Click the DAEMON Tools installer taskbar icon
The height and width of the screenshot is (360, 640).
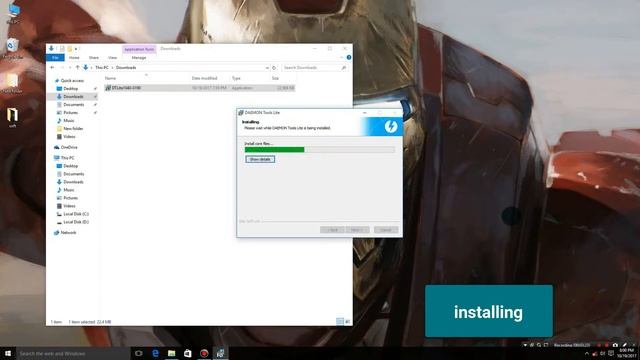click(x=220, y=353)
